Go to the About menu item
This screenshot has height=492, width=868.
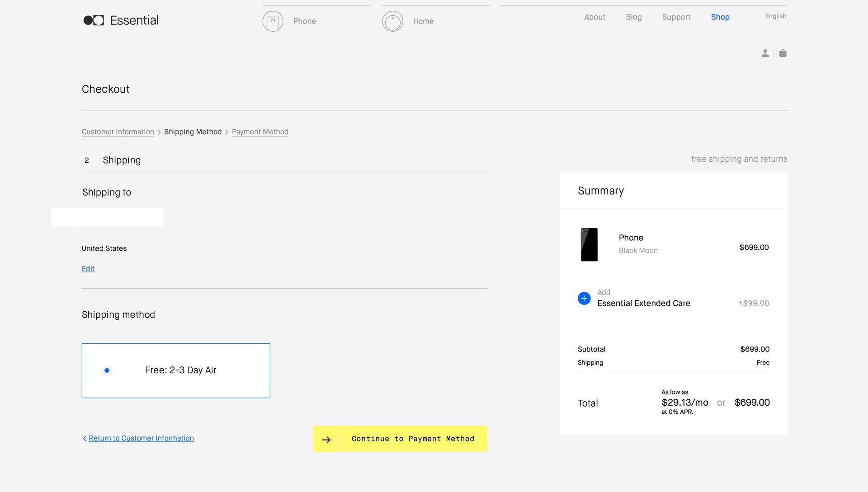(594, 17)
